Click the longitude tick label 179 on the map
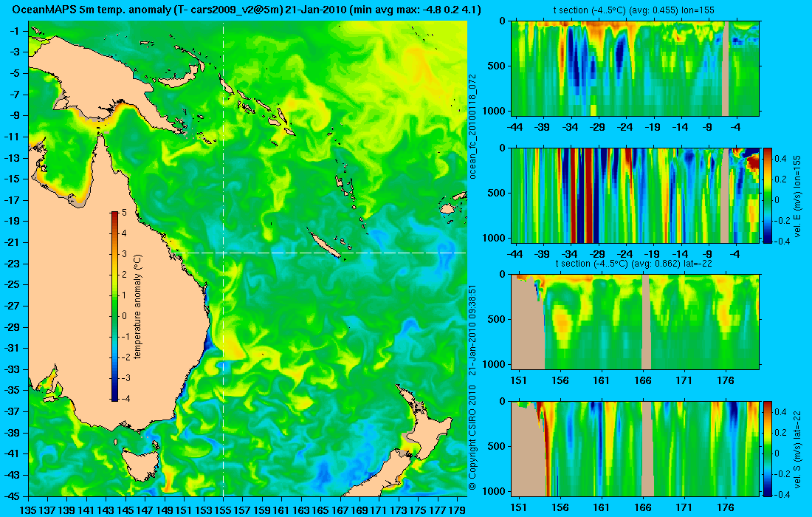Image resolution: width=812 pixels, height=517 pixels. point(457,510)
